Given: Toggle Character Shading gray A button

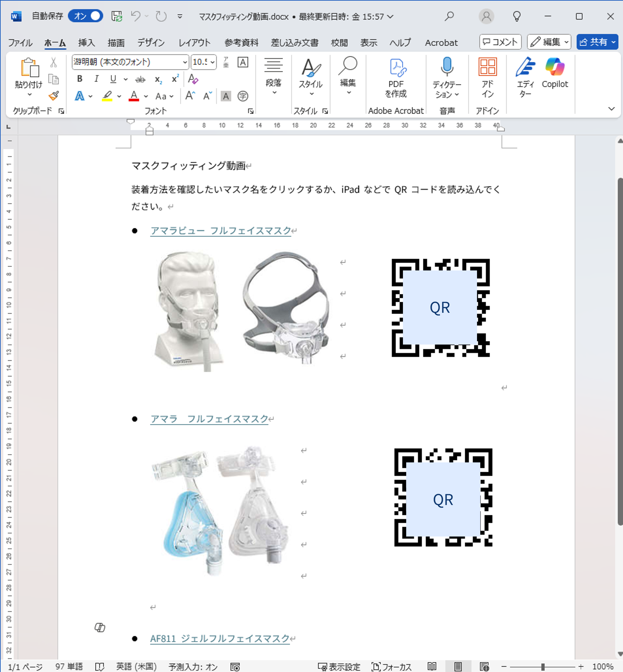Looking at the screenshot, I should point(226,96).
